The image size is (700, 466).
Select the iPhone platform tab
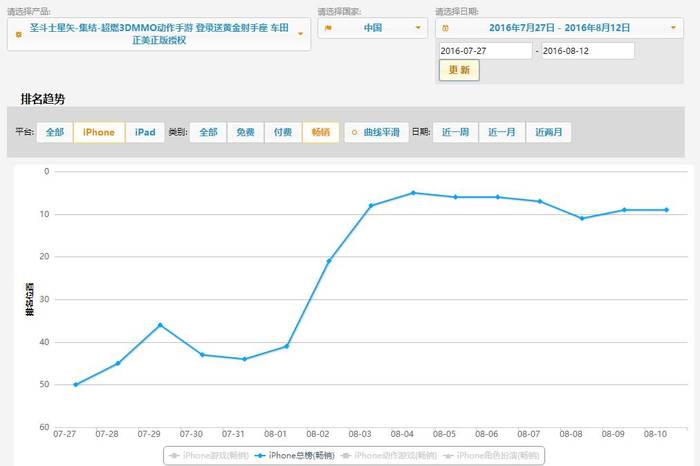99,132
